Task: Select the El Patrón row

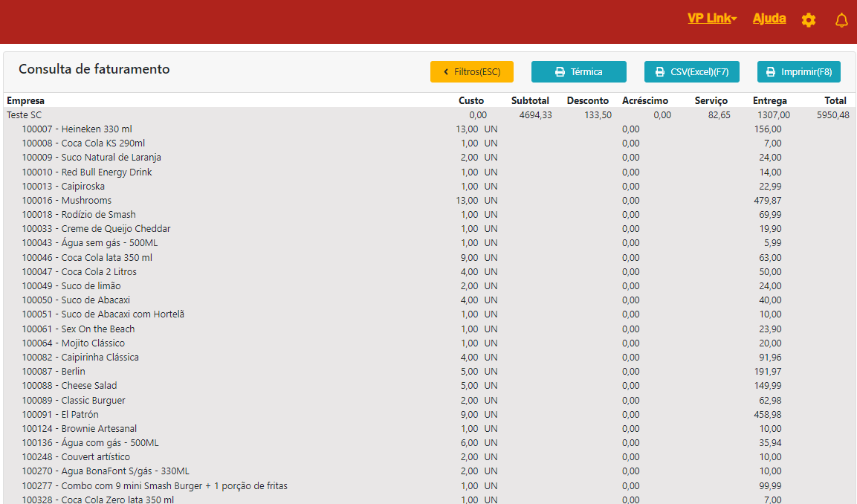Action: pos(59,415)
